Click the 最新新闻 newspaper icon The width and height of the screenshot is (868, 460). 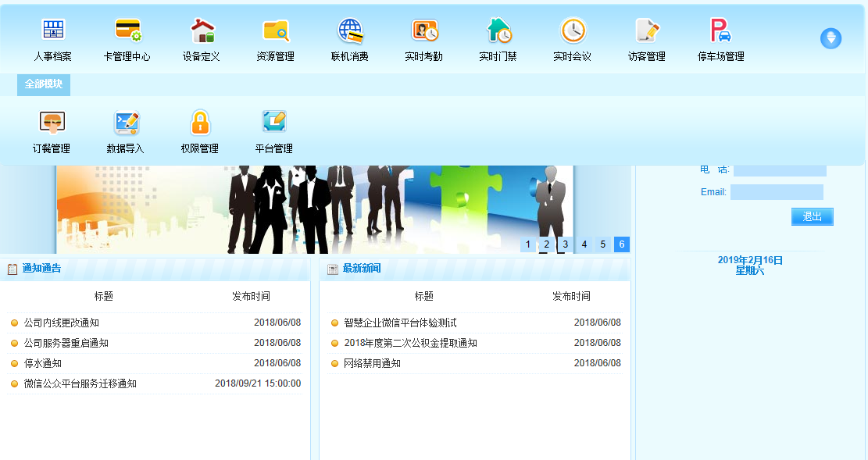point(333,269)
